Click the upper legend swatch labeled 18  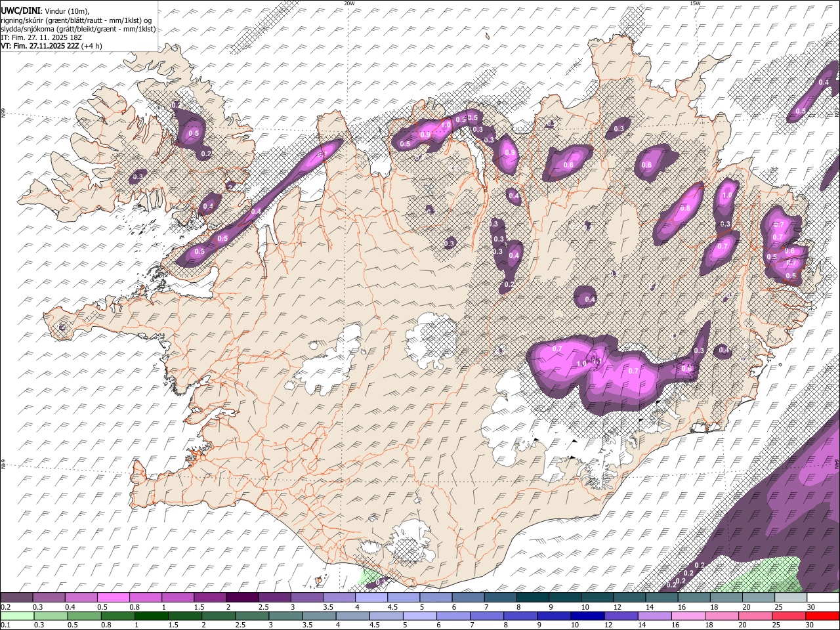coord(726,598)
